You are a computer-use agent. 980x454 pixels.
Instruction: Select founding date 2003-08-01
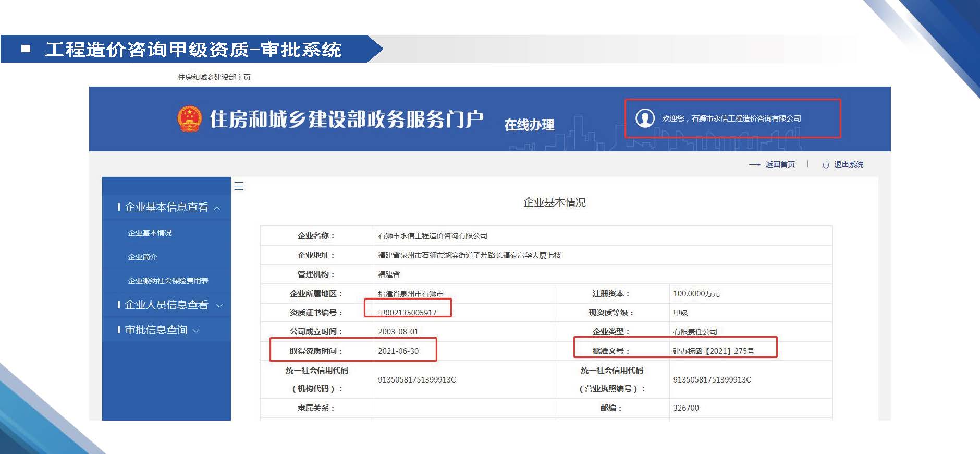(398, 332)
